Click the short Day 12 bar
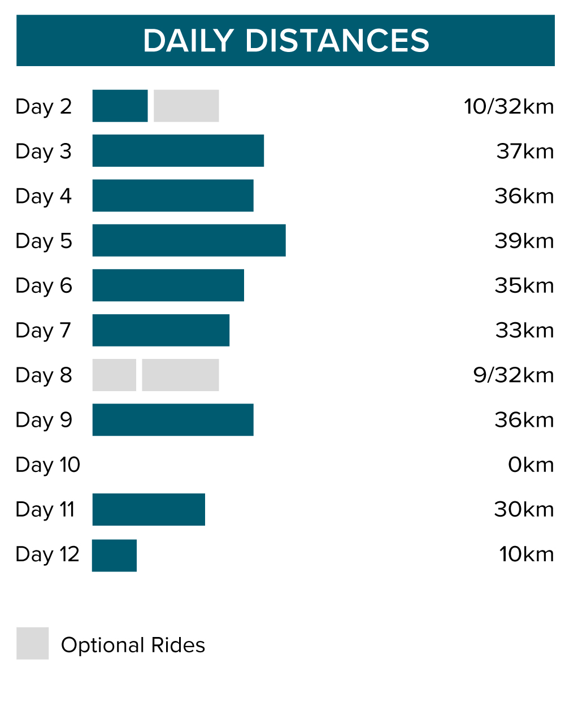The height and width of the screenshot is (728, 565). click(114, 556)
